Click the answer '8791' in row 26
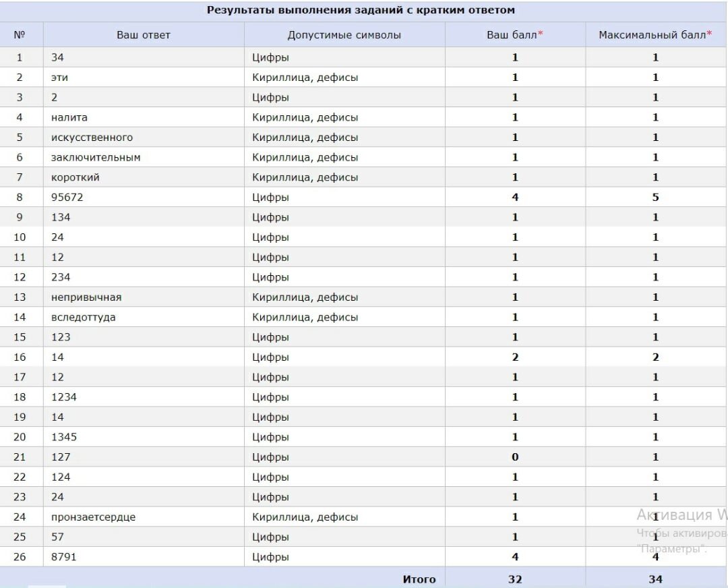This screenshot has width=728, height=588. (x=63, y=557)
